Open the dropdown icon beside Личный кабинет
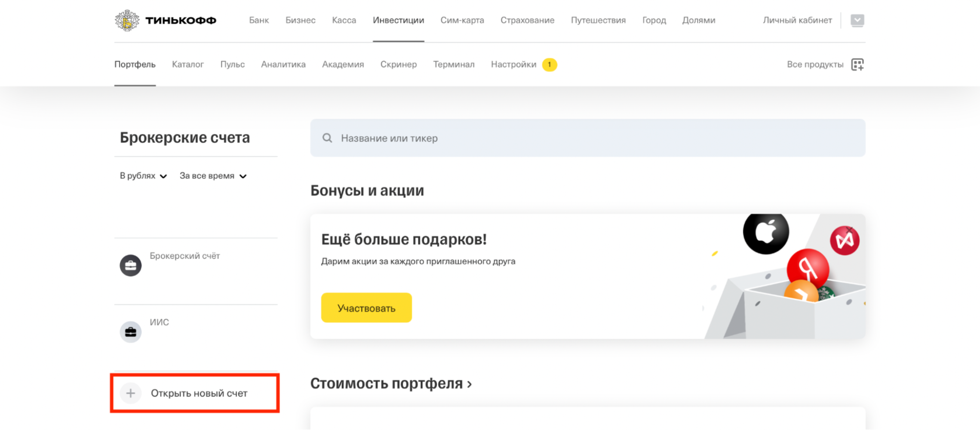 tap(857, 20)
